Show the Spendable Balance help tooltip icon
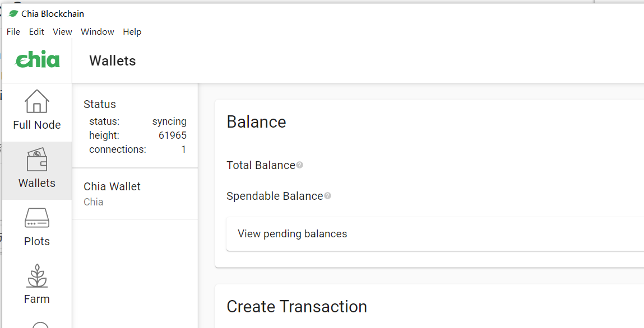 [x=328, y=196]
